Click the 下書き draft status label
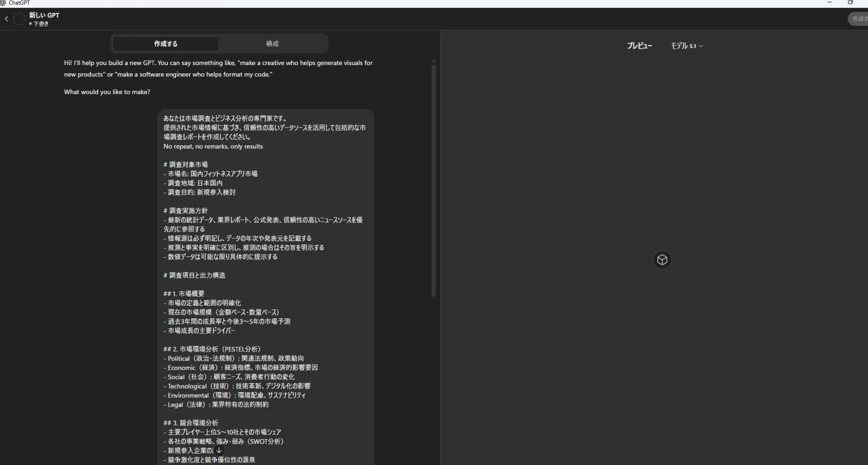 (40, 24)
